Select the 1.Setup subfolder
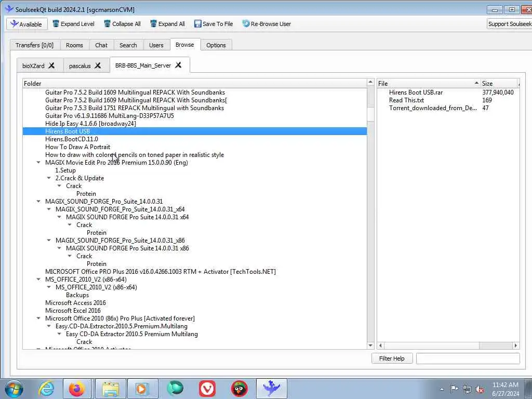Viewport: 532px width, 399px height. 65,170
